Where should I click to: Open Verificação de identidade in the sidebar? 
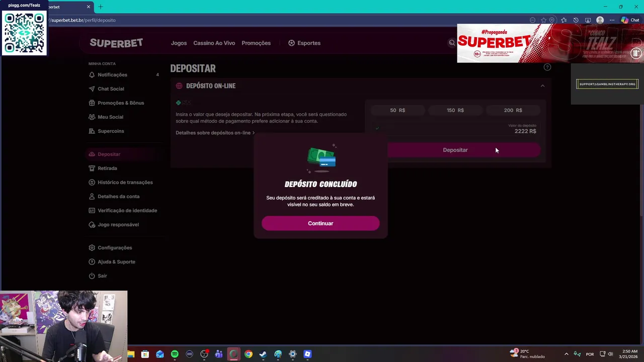(x=124, y=210)
